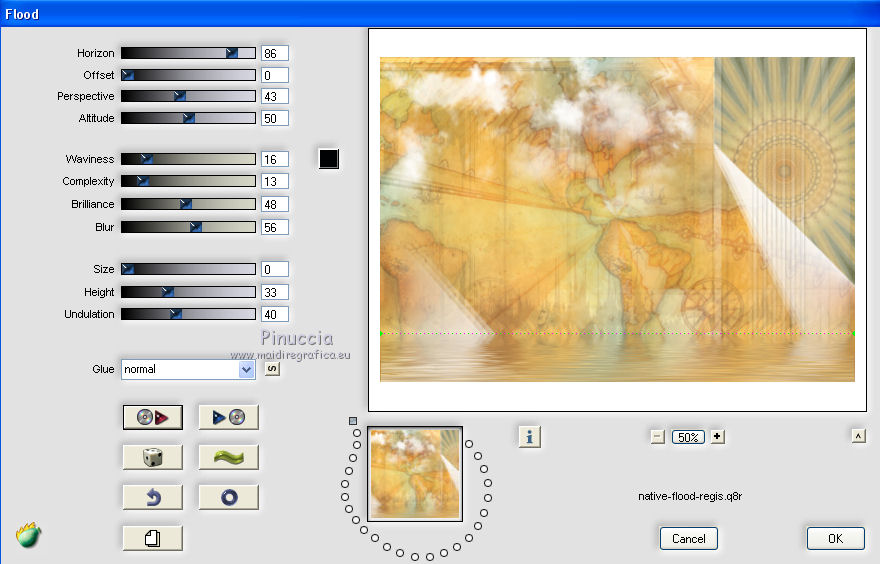
Task: Click the Brilliance value field 48
Action: tap(275, 205)
